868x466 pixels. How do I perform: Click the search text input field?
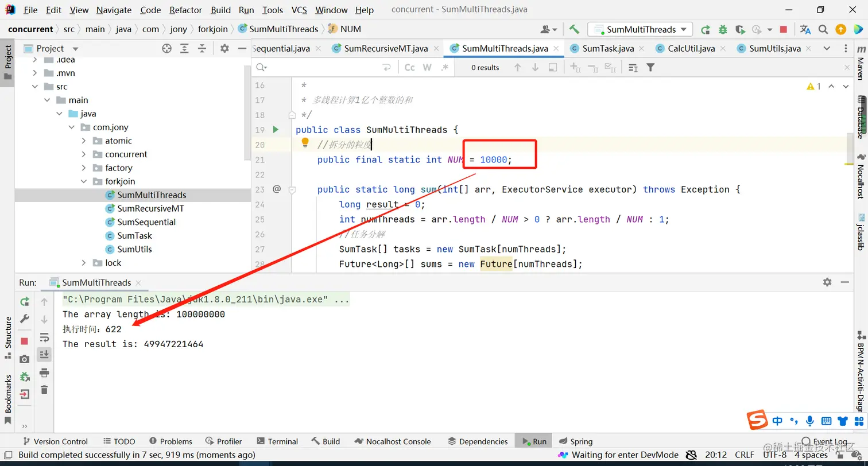pos(324,68)
